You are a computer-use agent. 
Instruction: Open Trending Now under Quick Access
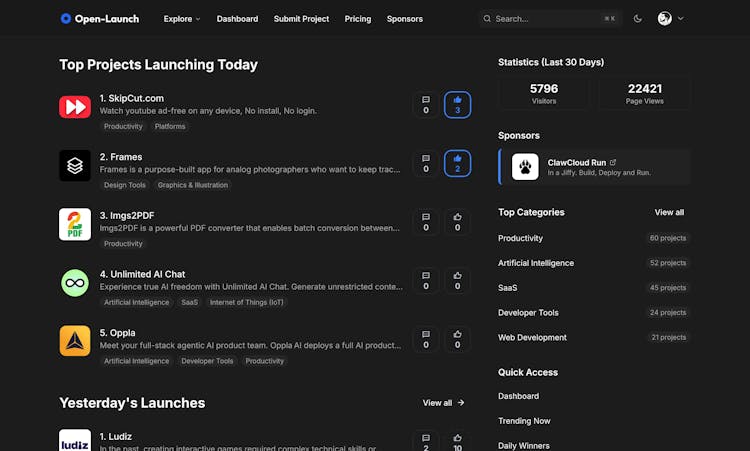pos(524,421)
